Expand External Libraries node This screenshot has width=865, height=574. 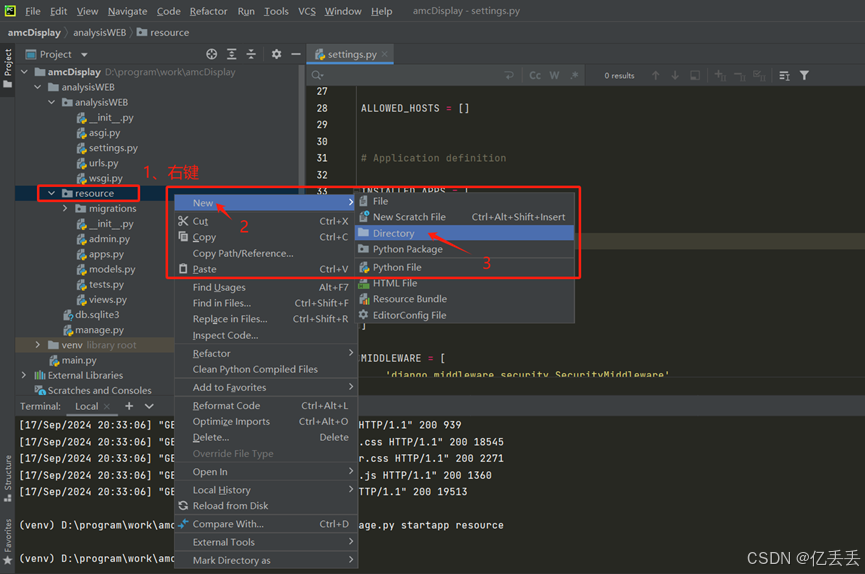24,375
